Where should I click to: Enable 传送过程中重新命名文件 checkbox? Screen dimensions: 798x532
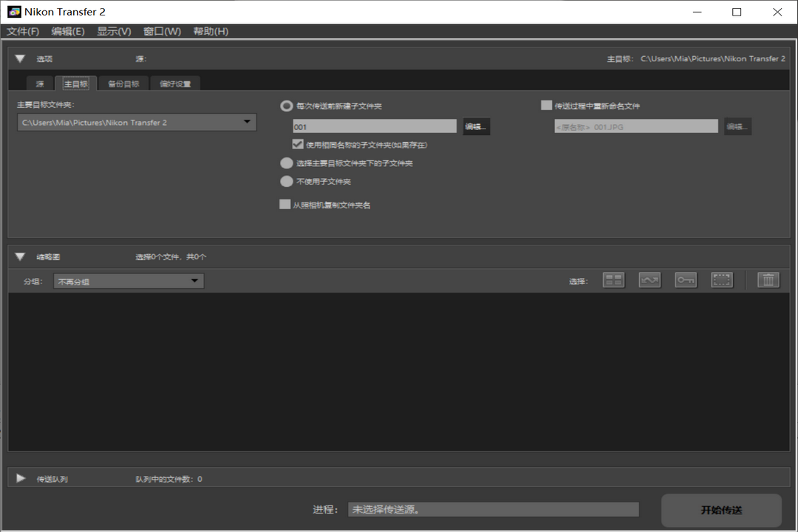547,106
